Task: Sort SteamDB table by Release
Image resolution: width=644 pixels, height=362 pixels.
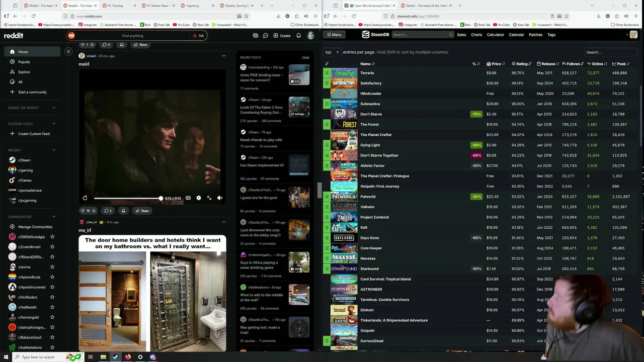Action: pos(548,64)
